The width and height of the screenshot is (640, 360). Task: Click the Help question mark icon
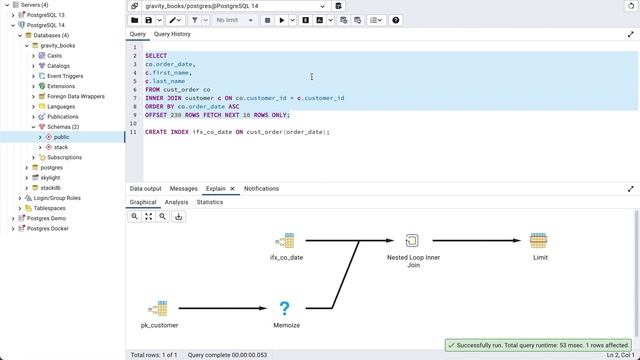pos(396,20)
